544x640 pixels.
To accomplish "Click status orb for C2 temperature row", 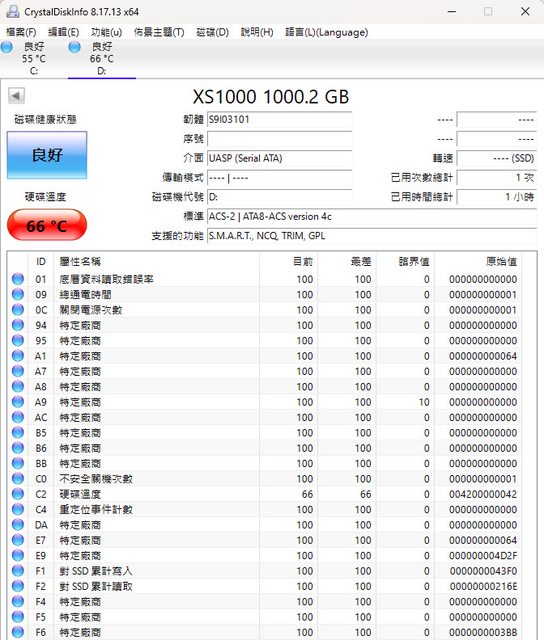I will [x=18, y=494].
